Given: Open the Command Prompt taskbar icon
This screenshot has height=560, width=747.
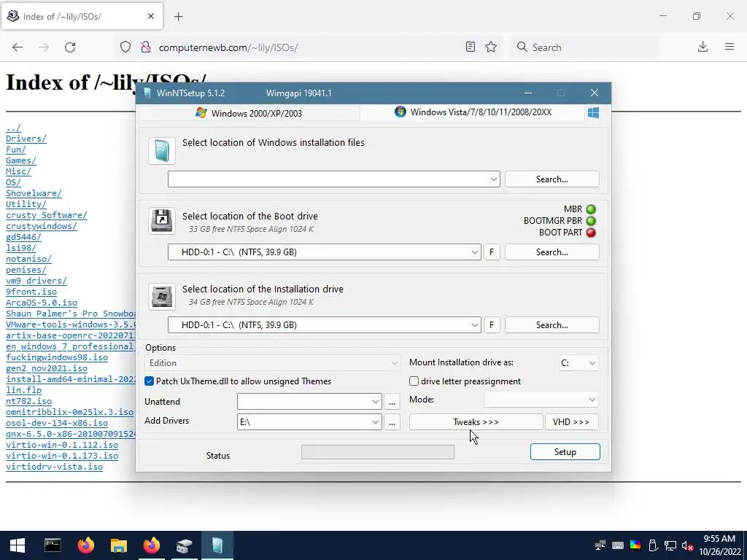Looking at the screenshot, I should (53, 545).
